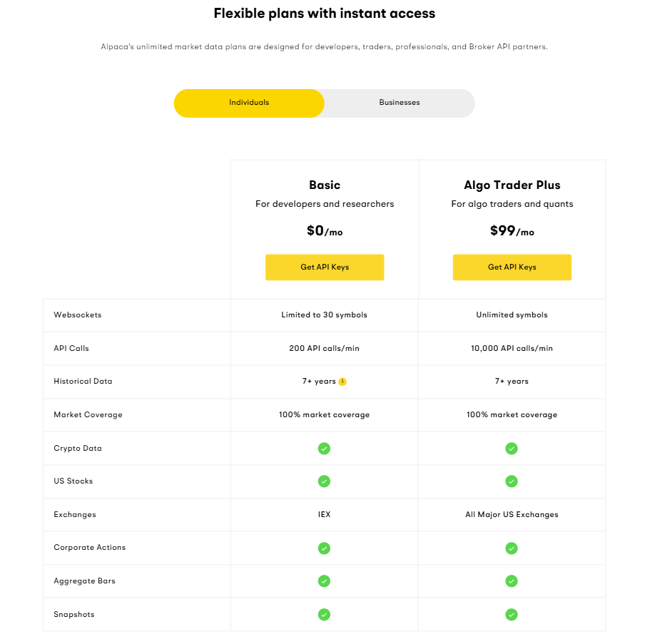Select the Basic plan heading
This screenshot has height=644, width=655.
[x=325, y=185]
